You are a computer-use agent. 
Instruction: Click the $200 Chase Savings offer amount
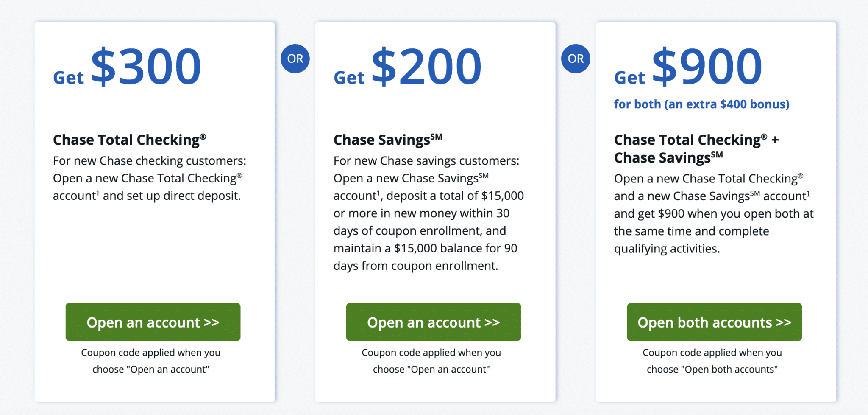427,67
